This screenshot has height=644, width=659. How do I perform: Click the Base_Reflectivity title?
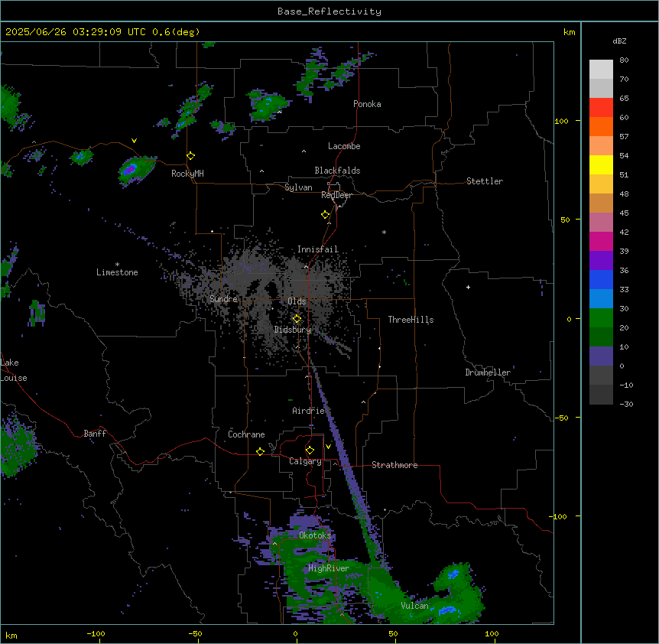tap(329, 11)
